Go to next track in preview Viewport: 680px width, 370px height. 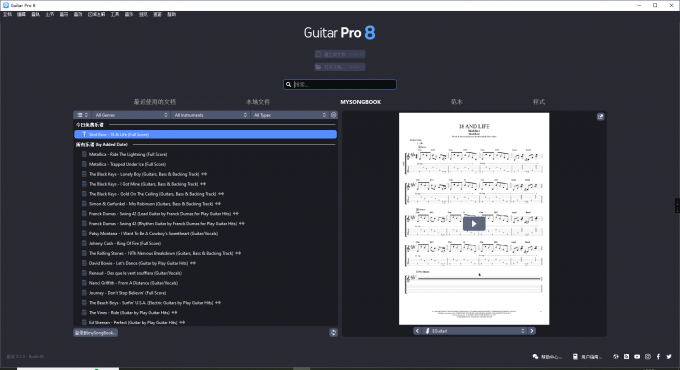pyautogui.click(x=532, y=331)
